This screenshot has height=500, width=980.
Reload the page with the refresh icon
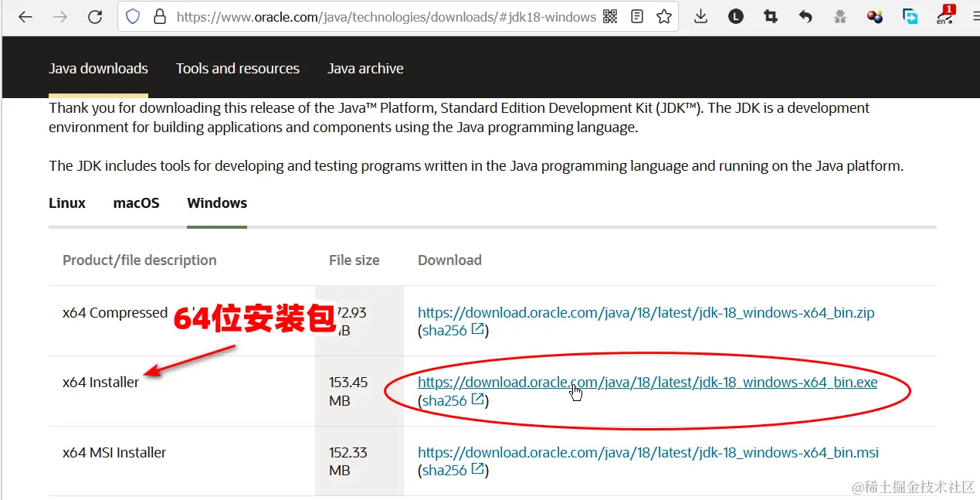click(95, 16)
